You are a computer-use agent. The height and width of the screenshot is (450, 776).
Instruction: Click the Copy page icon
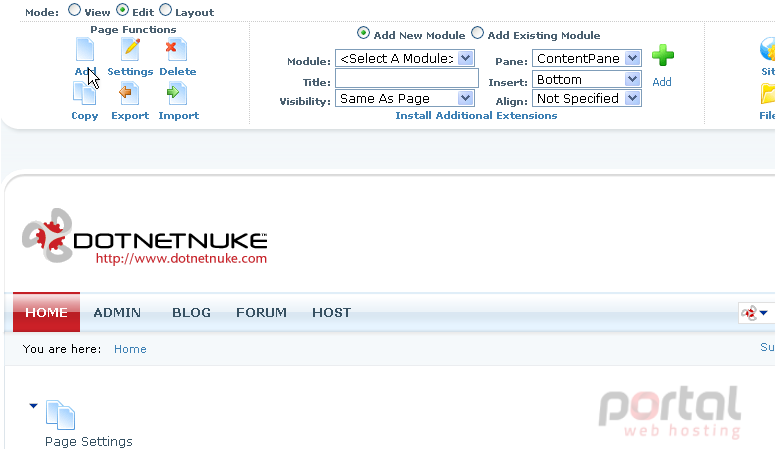pyautogui.click(x=85, y=94)
